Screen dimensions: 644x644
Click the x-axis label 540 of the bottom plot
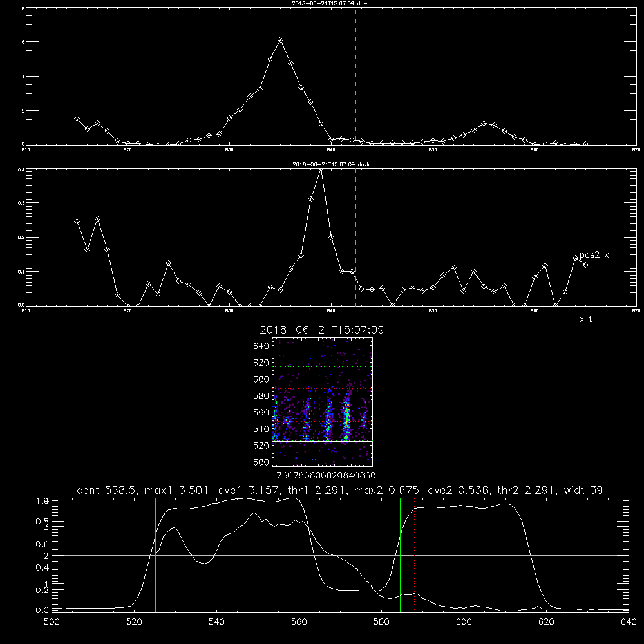pos(216,622)
